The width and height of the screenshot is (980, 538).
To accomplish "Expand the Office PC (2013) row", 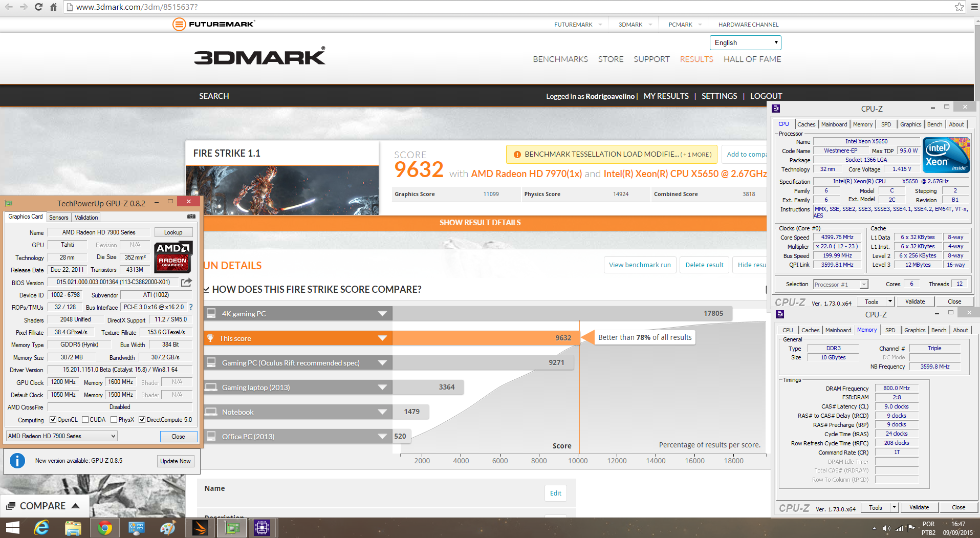I will click(x=382, y=436).
